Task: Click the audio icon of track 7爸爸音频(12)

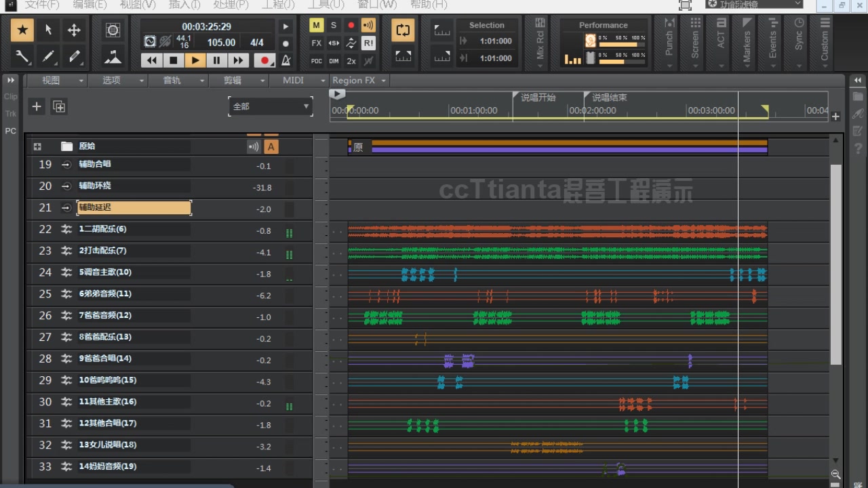Action: coord(66,315)
